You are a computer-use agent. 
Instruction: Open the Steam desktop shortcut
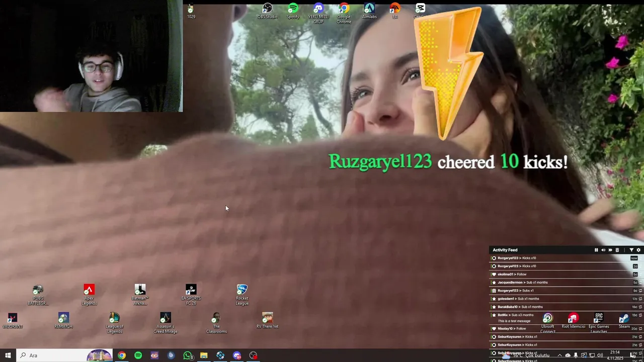624,321
